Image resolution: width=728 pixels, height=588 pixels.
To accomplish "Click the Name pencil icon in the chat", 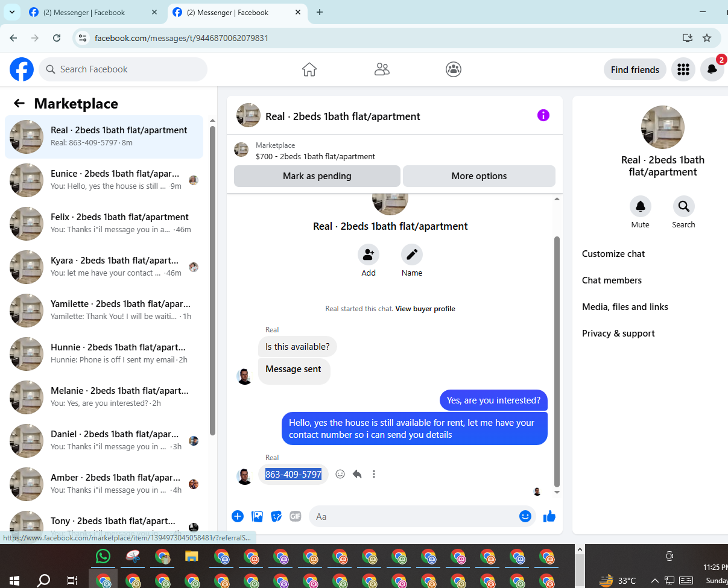I will [x=412, y=254].
